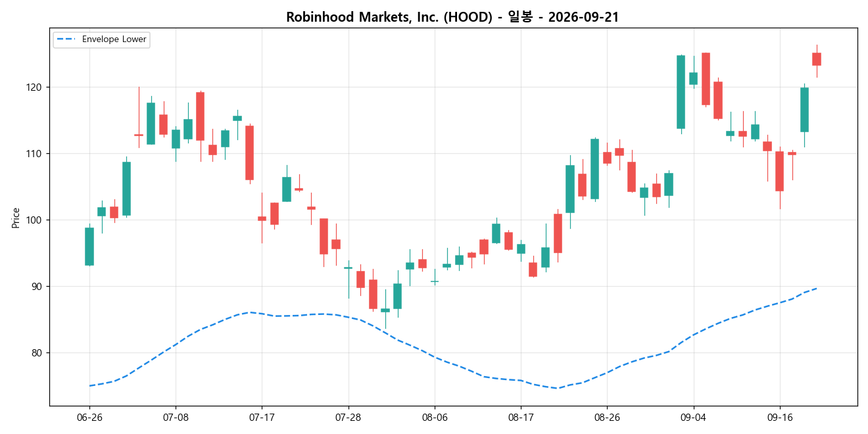Click the 06-26 x-axis date label
This screenshot has height=434, width=868.
(89, 417)
